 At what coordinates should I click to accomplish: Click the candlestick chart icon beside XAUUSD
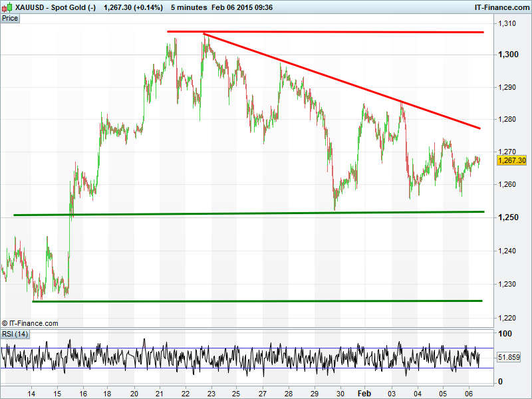click(x=7, y=7)
